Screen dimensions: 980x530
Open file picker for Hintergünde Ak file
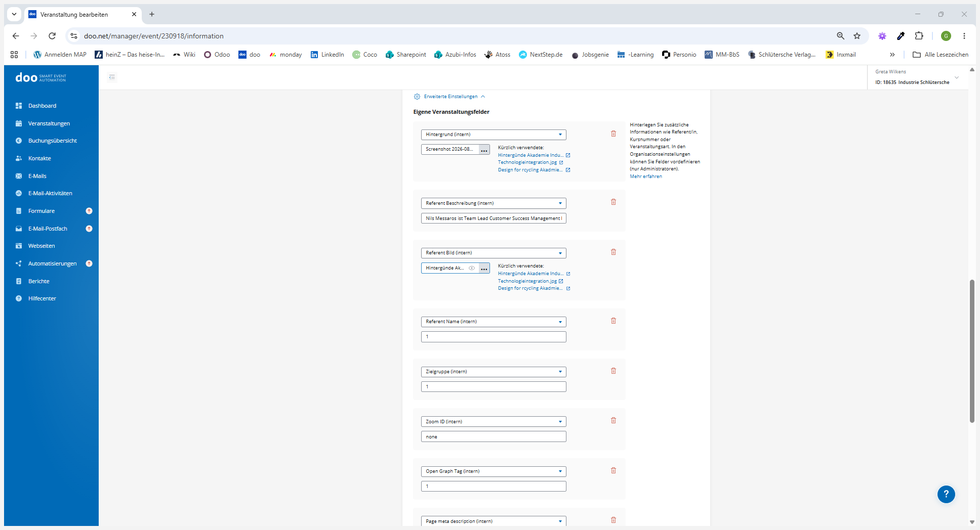pos(484,269)
